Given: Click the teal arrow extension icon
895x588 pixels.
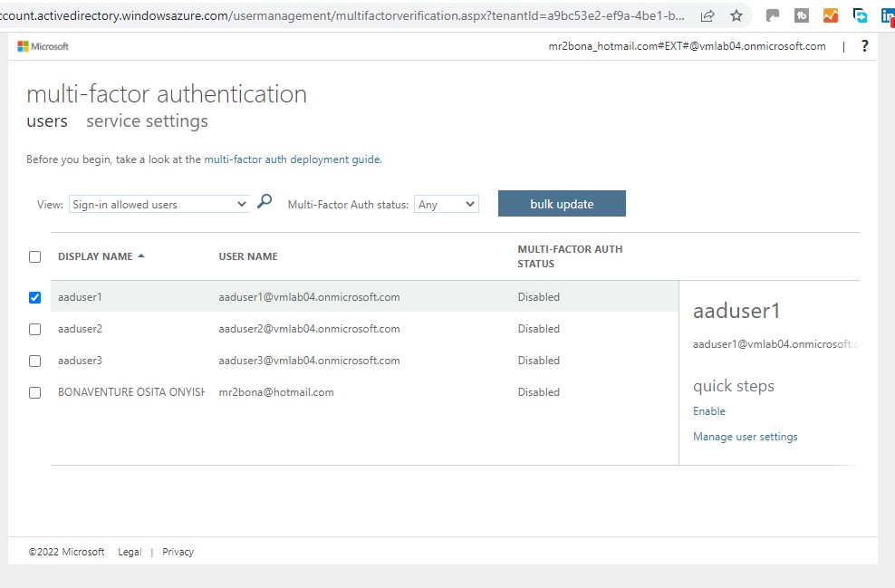Looking at the screenshot, I should click(x=859, y=15).
